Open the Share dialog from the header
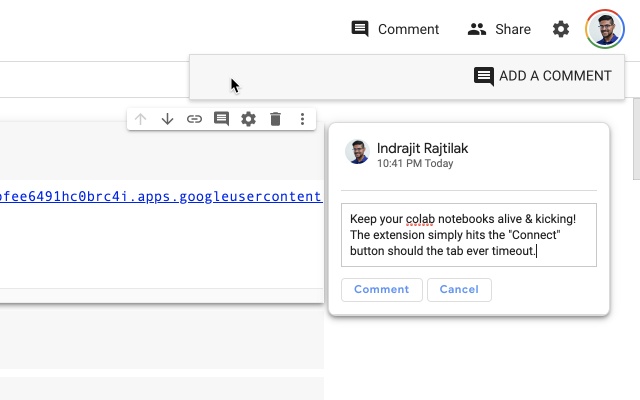Screen dimensions: 640x400 (x=499, y=29)
